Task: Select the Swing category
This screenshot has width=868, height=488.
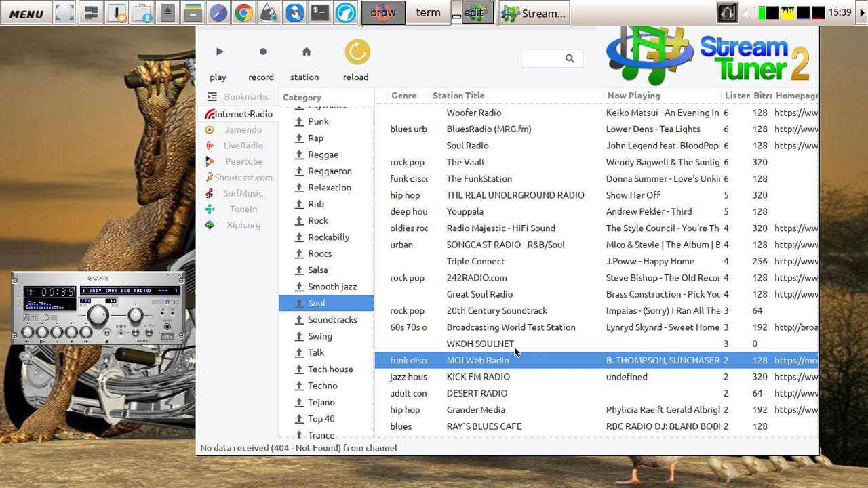Action: coord(326,336)
